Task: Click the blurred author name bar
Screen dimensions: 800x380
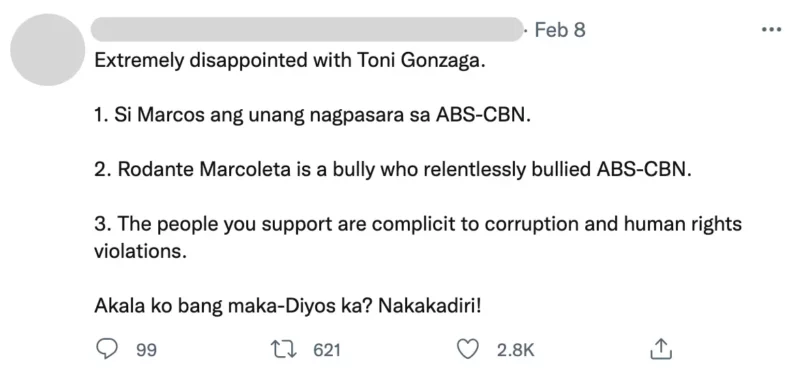Action: [x=308, y=29]
